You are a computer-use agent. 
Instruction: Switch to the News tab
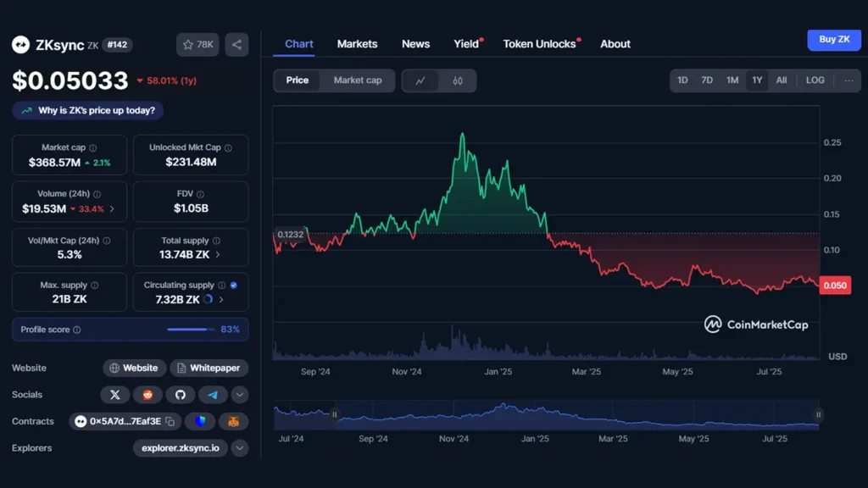[x=415, y=44]
